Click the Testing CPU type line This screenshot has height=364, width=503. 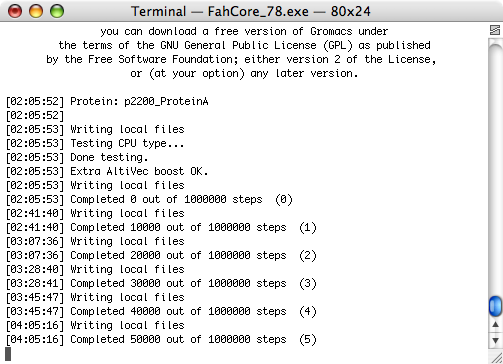(x=95, y=143)
